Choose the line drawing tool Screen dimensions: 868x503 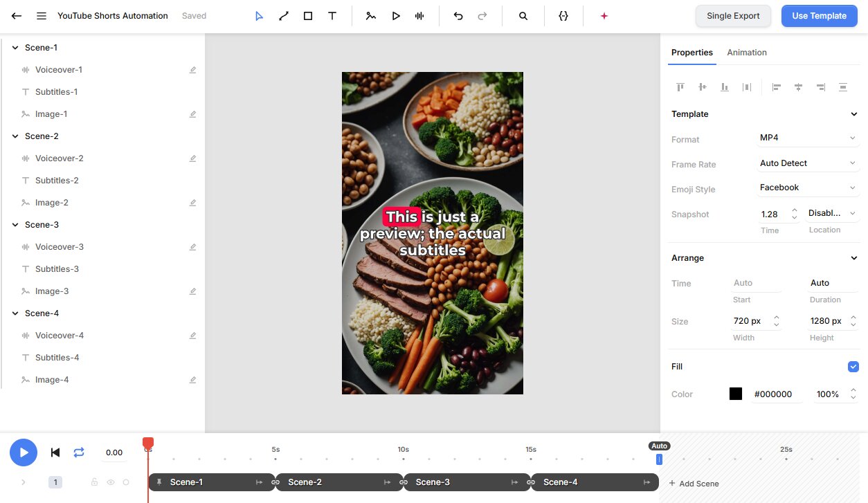coord(283,16)
